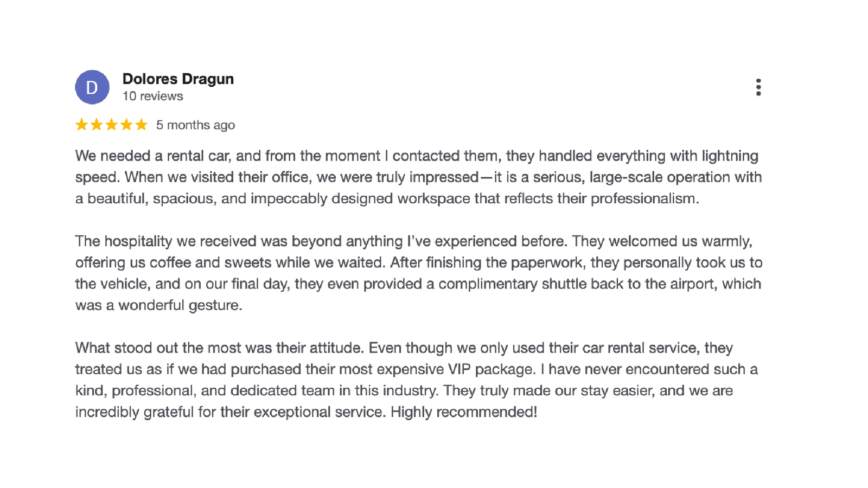The height and width of the screenshot is (488, 868).
Task: Open Dolores Dragun's profile name link
Action: tap(178, 79)
